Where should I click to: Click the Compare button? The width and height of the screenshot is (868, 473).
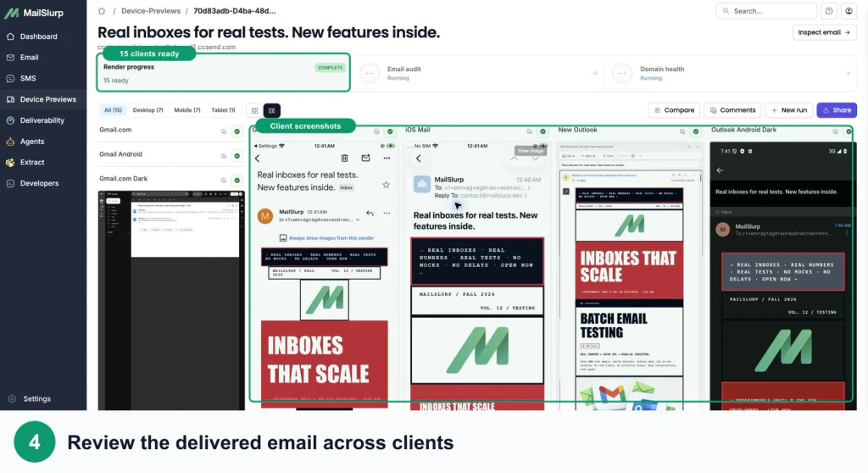click(674, 111)
